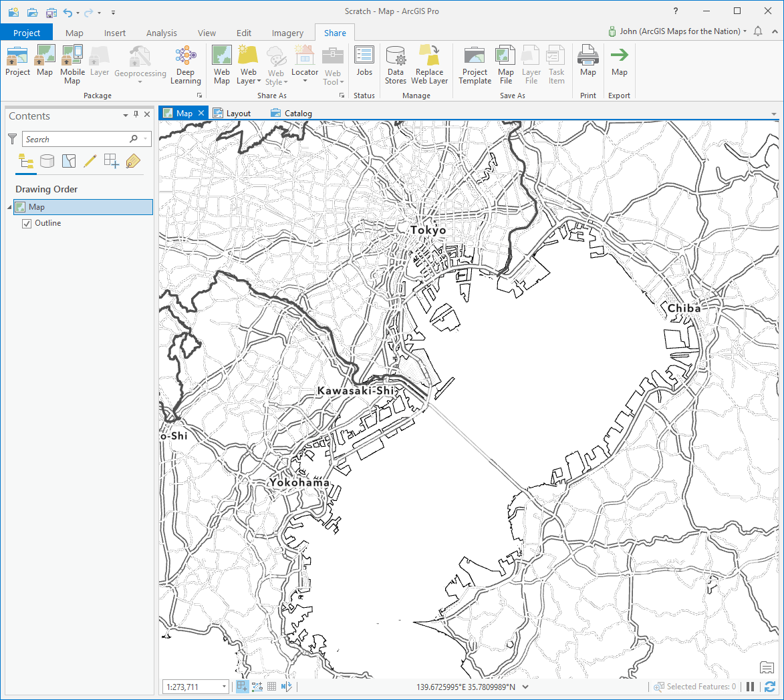Image resolution: width=784 pixels, height=700 pixels.
Task: Click the New Project quick access icon
Action: pyautogui.click(x=13, y=12)
